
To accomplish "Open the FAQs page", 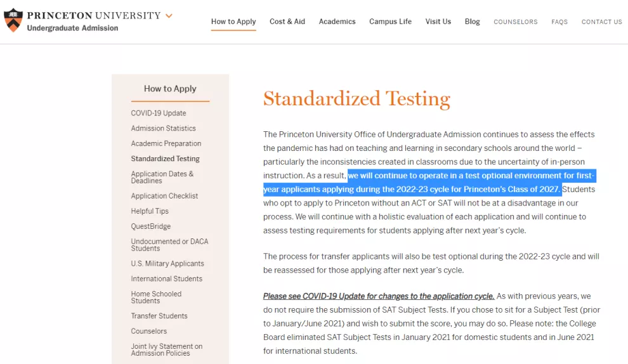I will coord(559,22).
